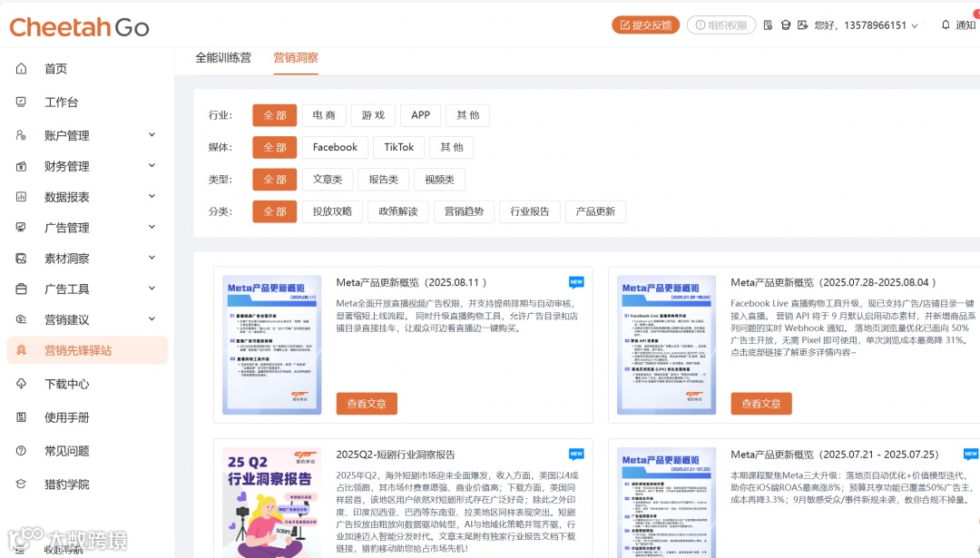Click NEW badge on 短剧行业洞察报告 card

click(x=576, y=455)
